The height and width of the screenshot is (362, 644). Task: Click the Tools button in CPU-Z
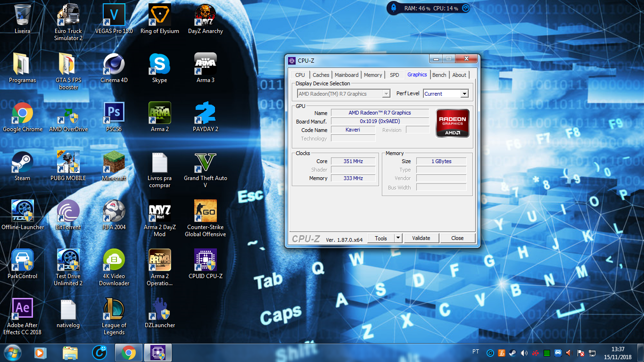[x=381, y=238]
